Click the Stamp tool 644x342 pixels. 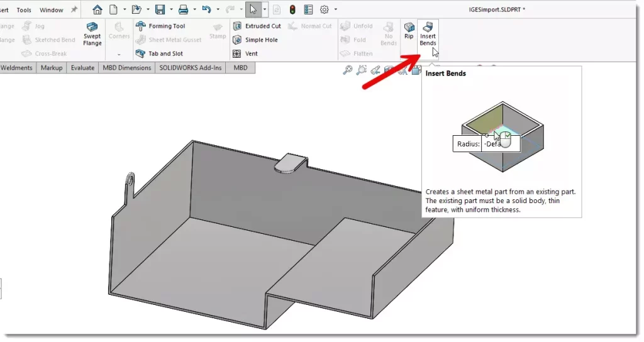tap(218, 31)
